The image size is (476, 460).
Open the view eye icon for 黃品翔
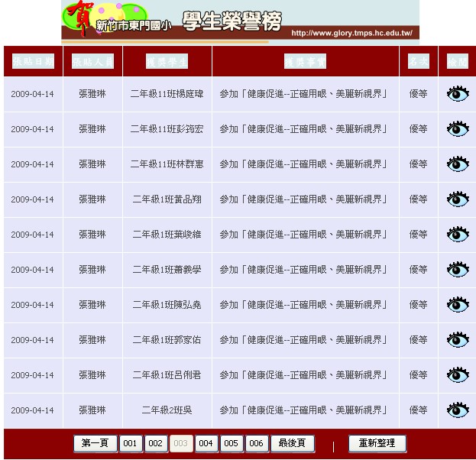[458, 199]
